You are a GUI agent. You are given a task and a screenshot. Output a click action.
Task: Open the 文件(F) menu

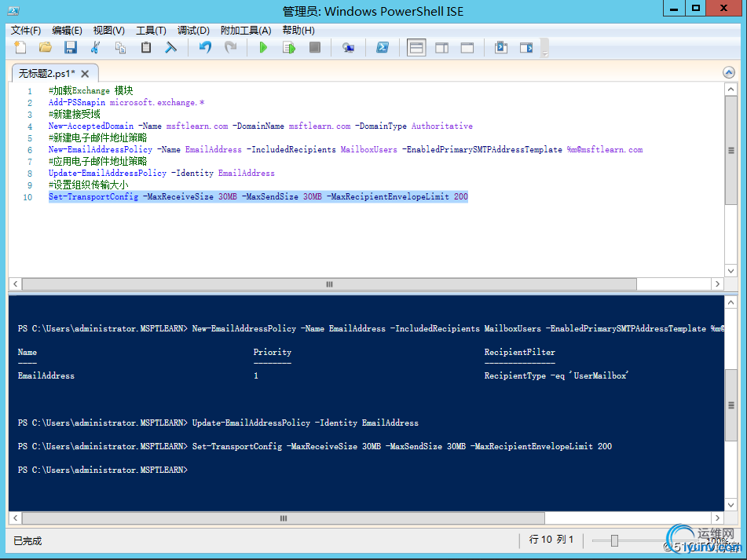(x=26, y=31)
